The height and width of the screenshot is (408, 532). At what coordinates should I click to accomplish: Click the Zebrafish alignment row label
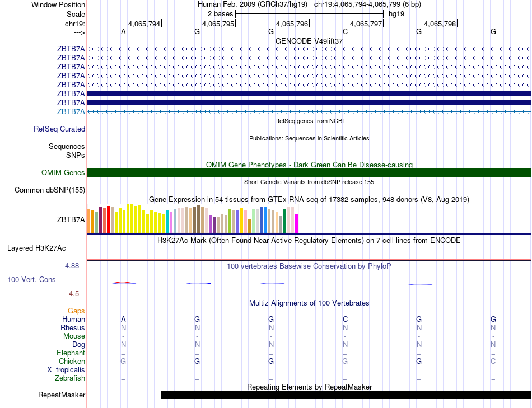click(70, 378)
